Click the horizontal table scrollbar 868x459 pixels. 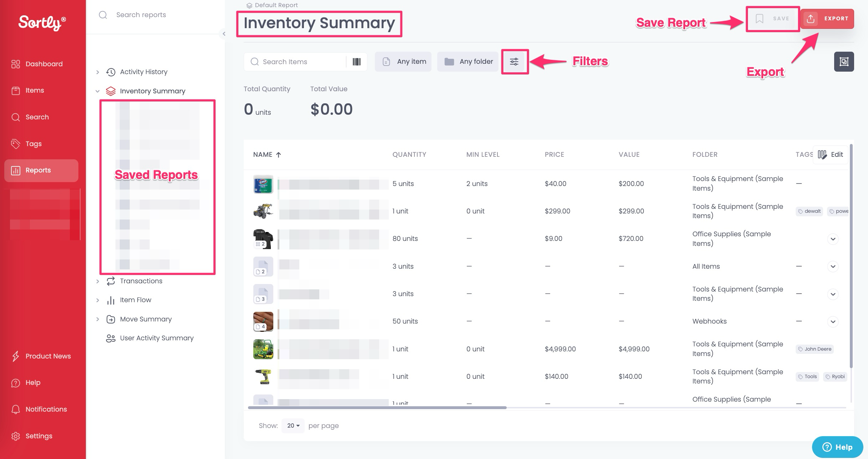[377, 407]
